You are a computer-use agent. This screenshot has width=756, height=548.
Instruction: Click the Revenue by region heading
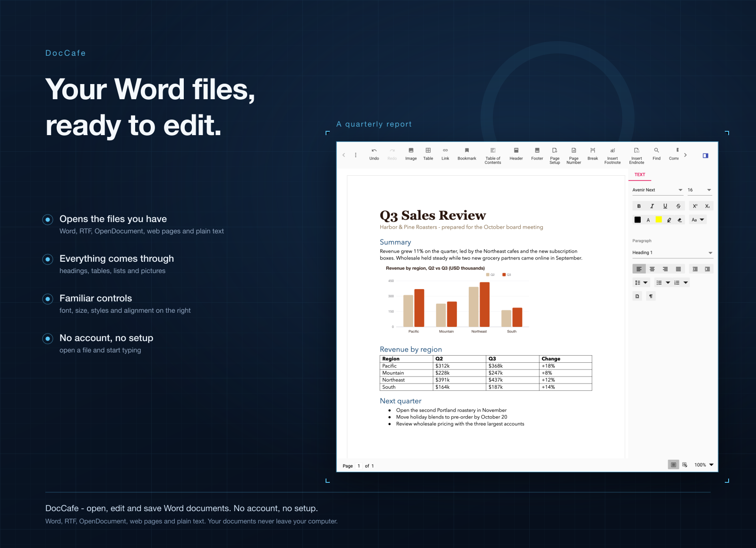(411, 349)
